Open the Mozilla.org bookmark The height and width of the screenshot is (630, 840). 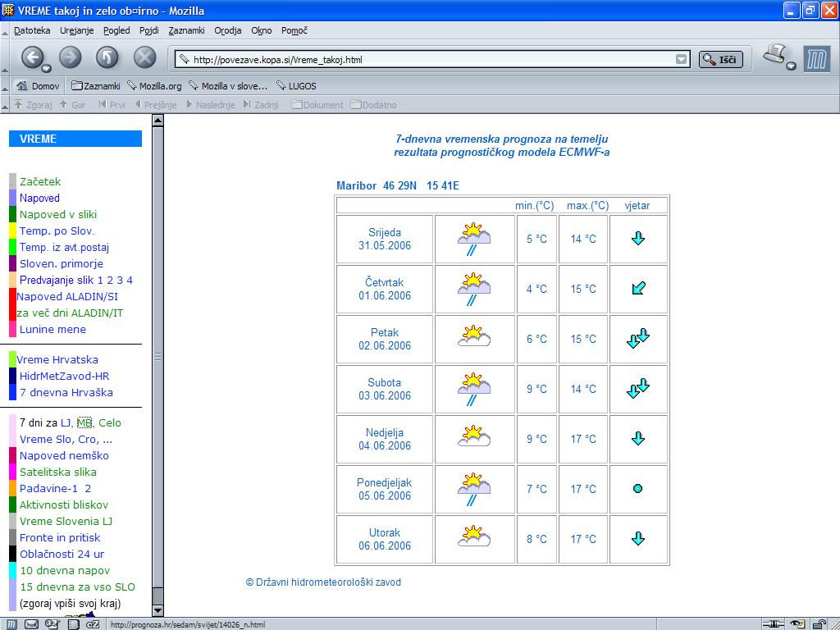(x=154, y=85)
